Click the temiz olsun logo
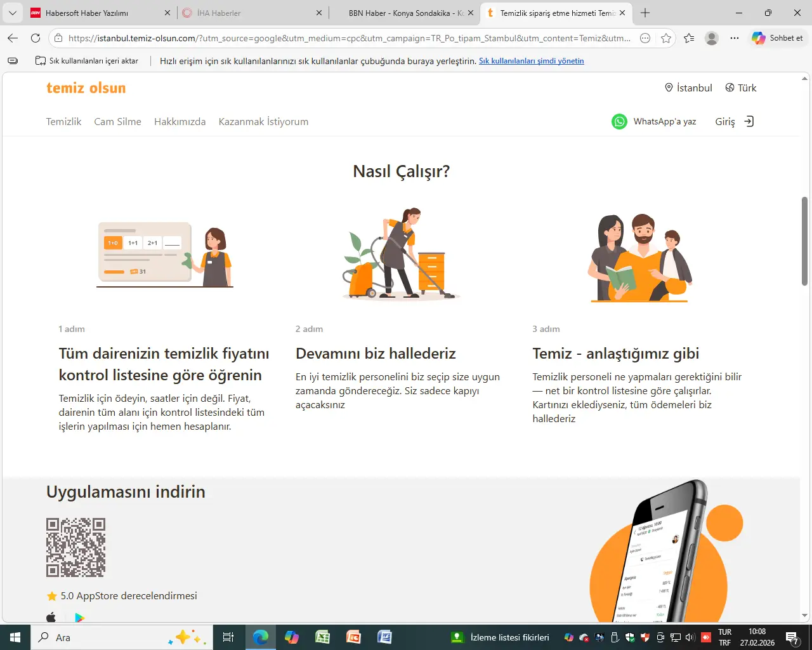The width and height of the screenshot is (812, 650). click(x=86, y=88)
